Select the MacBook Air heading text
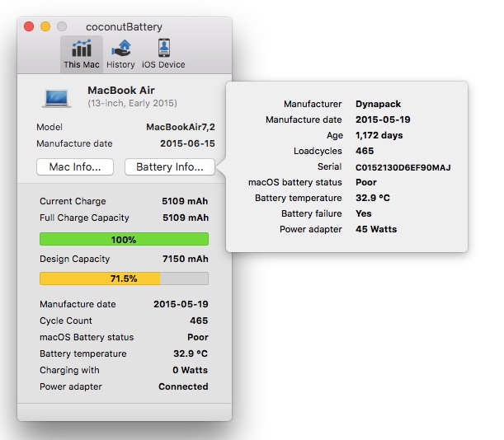504x440 pixels. (121, 91)
